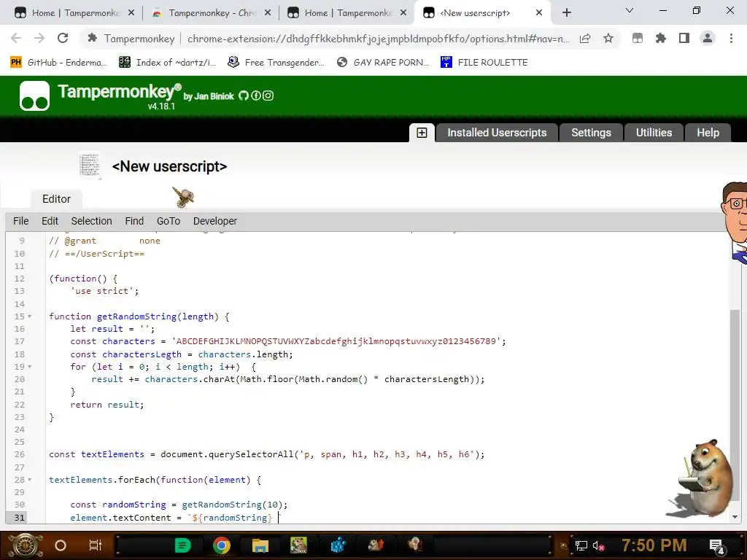Viewport: 747px width, 560px height.
Task: Click the address bar URL
Action: [x=379, y=39]
